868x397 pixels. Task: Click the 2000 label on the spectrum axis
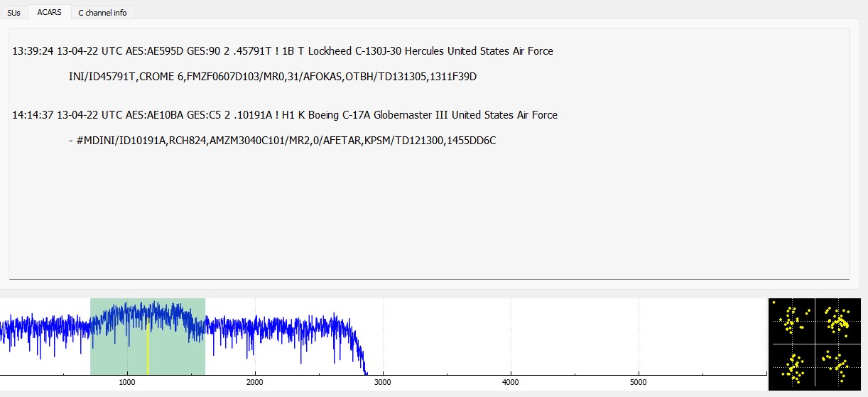coord(255,382)
